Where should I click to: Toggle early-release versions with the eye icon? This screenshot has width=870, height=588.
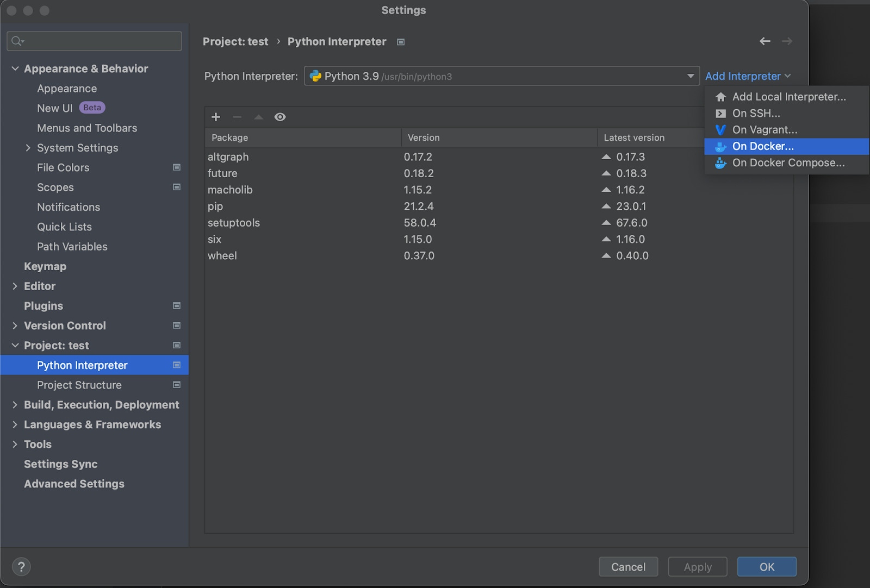280,117
